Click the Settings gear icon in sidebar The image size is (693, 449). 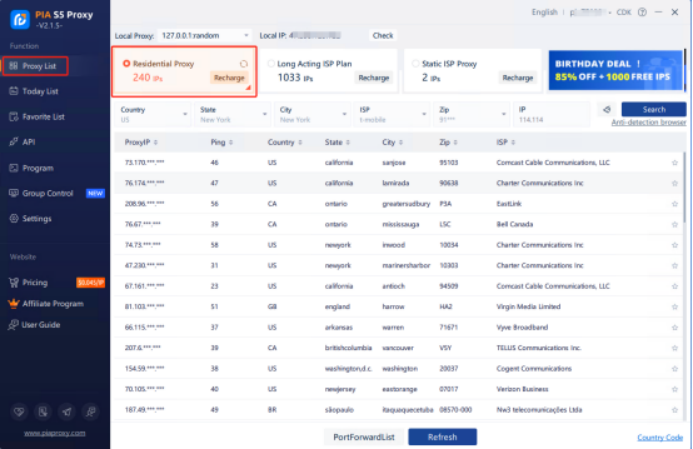pyautogui.click(x=14, y=218)
